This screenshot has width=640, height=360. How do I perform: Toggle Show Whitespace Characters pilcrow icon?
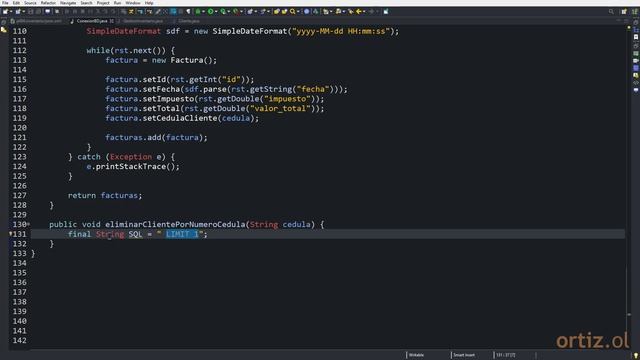(188, 11)
